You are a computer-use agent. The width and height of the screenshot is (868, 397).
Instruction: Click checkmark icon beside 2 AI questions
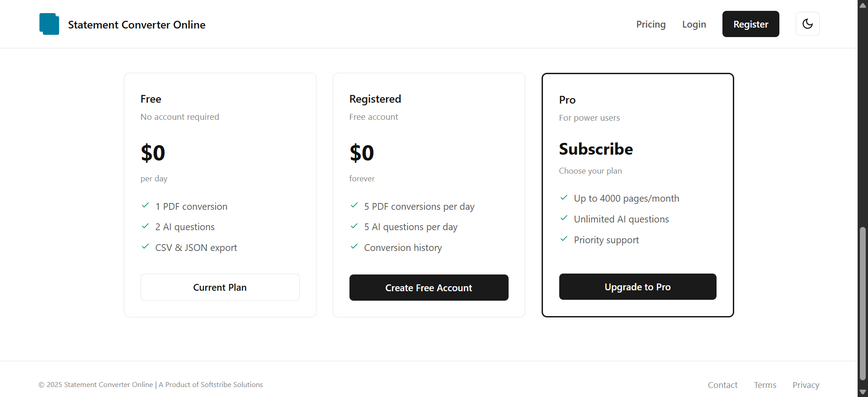coord(146,226)
